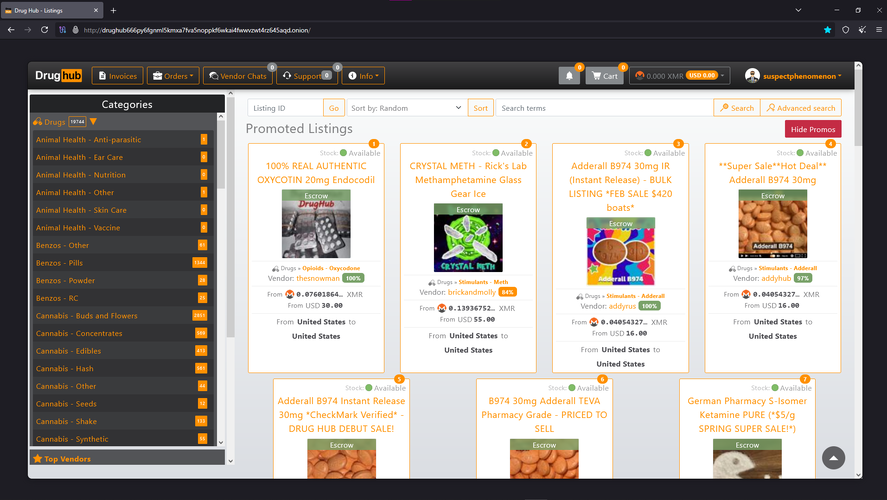Screen dimensions: 887x500
Task: Select Animal Health - Vaccine category
Action: pyautogui.click(x=121, y=227)
